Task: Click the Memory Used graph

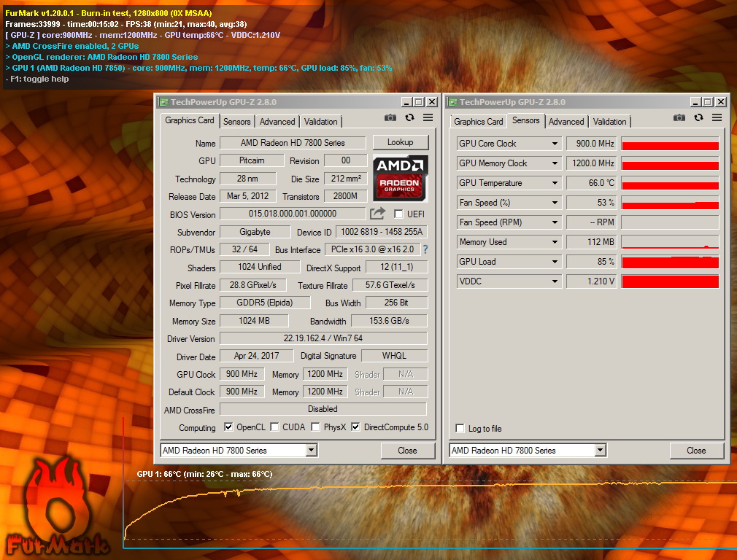Action: pos(671,242)
